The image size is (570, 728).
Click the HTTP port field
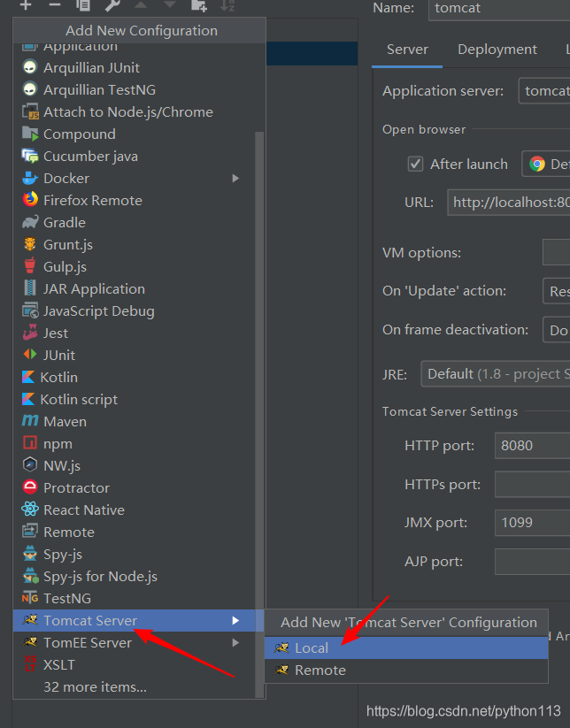532,446
